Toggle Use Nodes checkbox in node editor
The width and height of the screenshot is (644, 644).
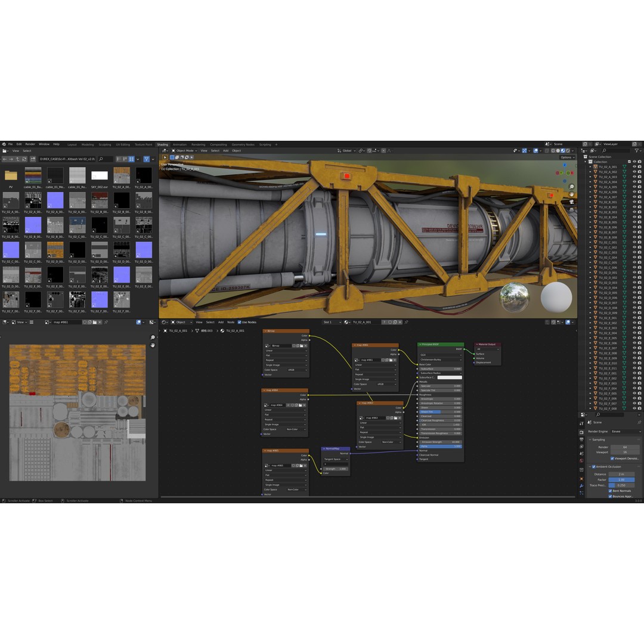[240, 323]
